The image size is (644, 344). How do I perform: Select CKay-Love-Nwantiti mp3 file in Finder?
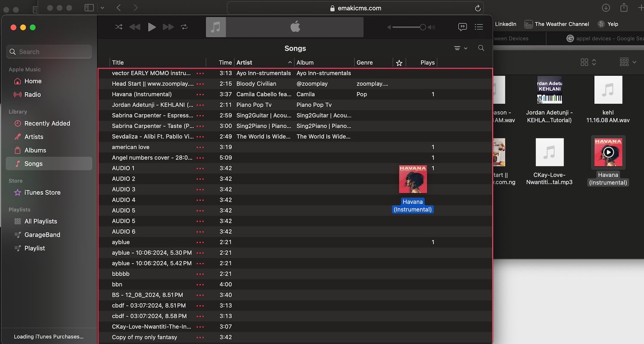tap(549, 162)
